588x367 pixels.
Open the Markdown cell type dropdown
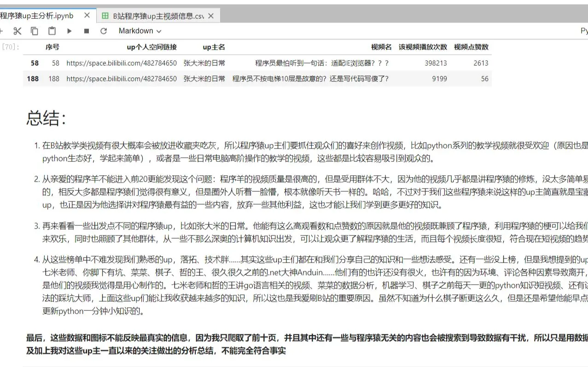pos(140,31)
